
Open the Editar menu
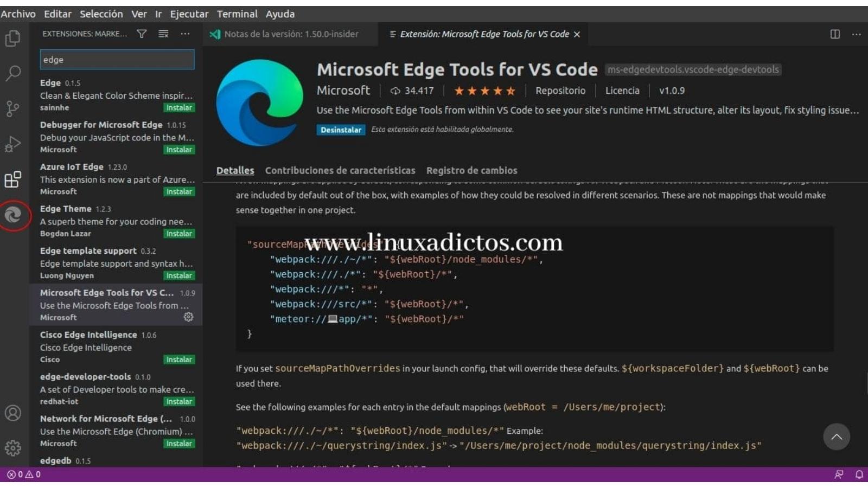pos(58,14)
